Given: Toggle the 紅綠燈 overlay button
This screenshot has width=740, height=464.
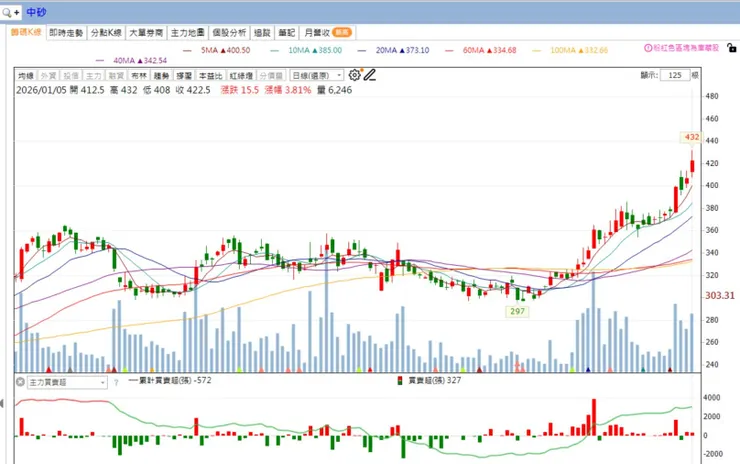Looking at the screenshot, I should tap(241, 76).
